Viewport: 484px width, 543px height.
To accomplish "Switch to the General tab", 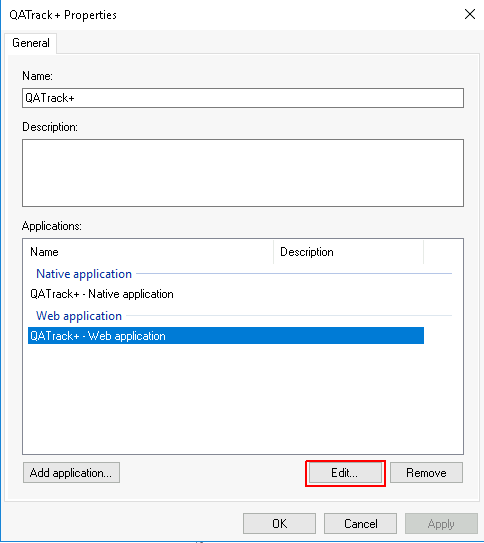I will pyautogui.click(x=31, y=43).
